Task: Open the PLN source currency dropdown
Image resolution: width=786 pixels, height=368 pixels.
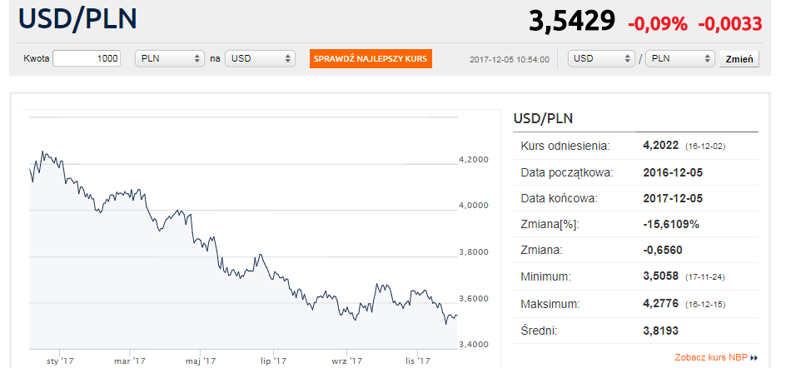Action: [170, 59]
